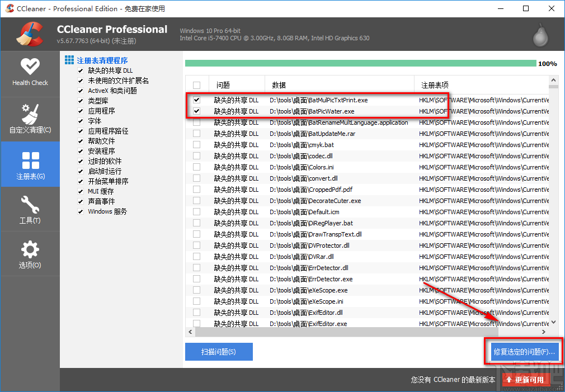The image size is (565, 392).
Task: Toggle the 字体 checkbox
Action: coord(81,121)
